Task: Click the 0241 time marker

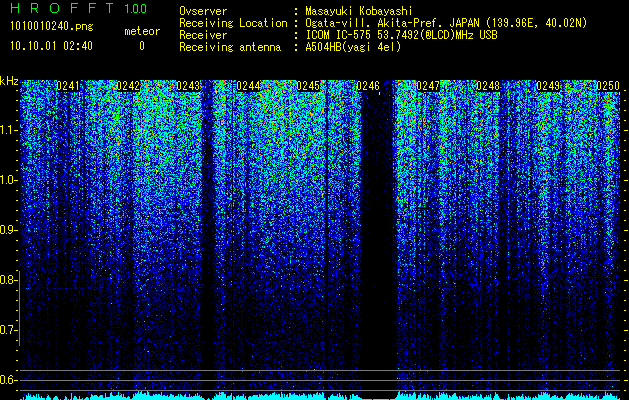Action: pyautogui.click(x=68, y=86)
